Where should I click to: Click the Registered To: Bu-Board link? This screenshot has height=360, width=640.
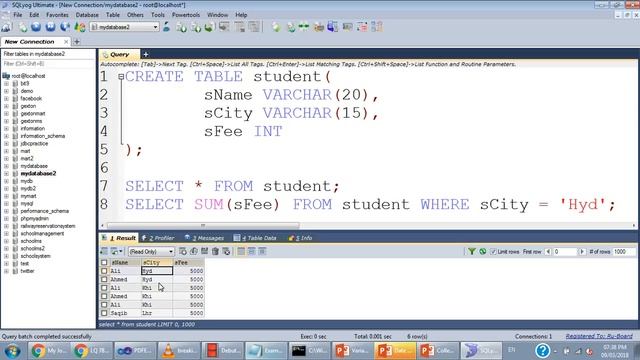tap(599, 336)
